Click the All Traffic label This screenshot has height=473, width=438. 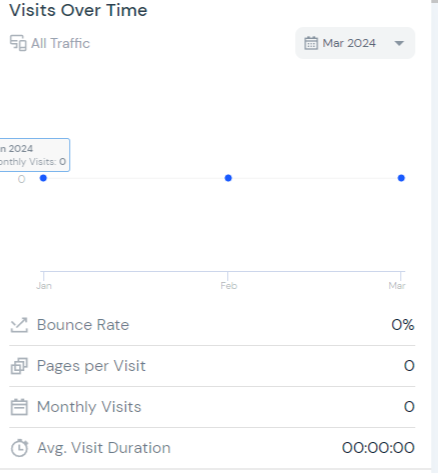click(60, 43)
